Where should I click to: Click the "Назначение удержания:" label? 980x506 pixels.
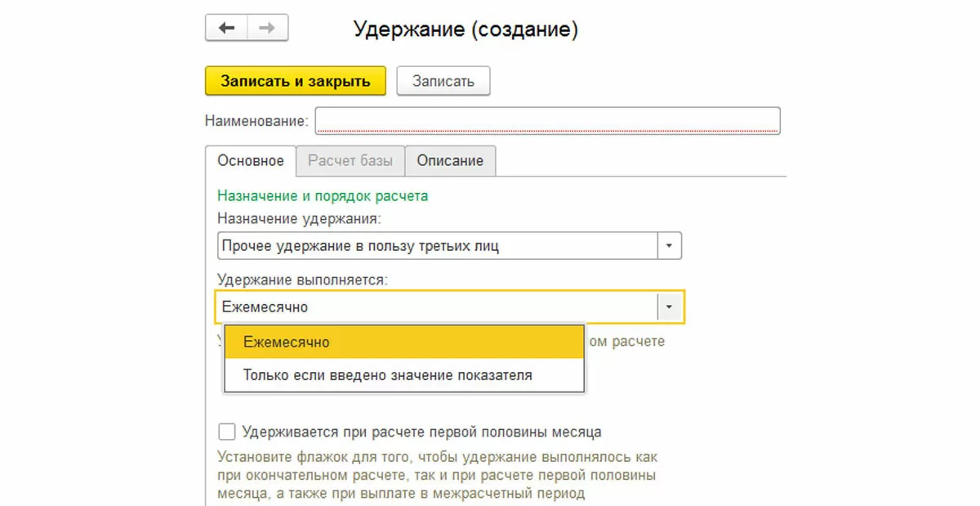point(300,218)
